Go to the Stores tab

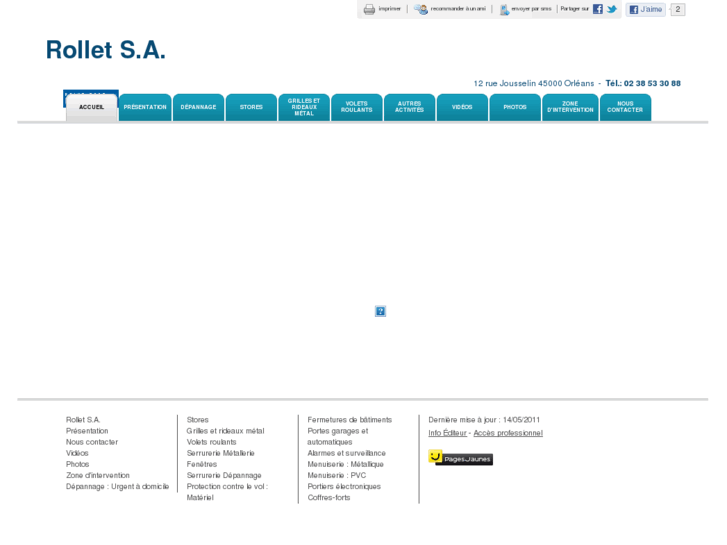[x=251, y=107]
